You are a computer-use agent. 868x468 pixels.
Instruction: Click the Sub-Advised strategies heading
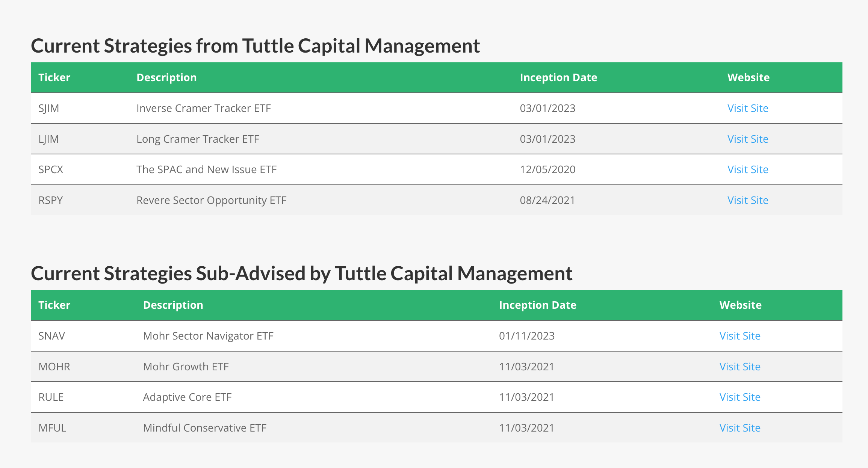coord(302,273)
